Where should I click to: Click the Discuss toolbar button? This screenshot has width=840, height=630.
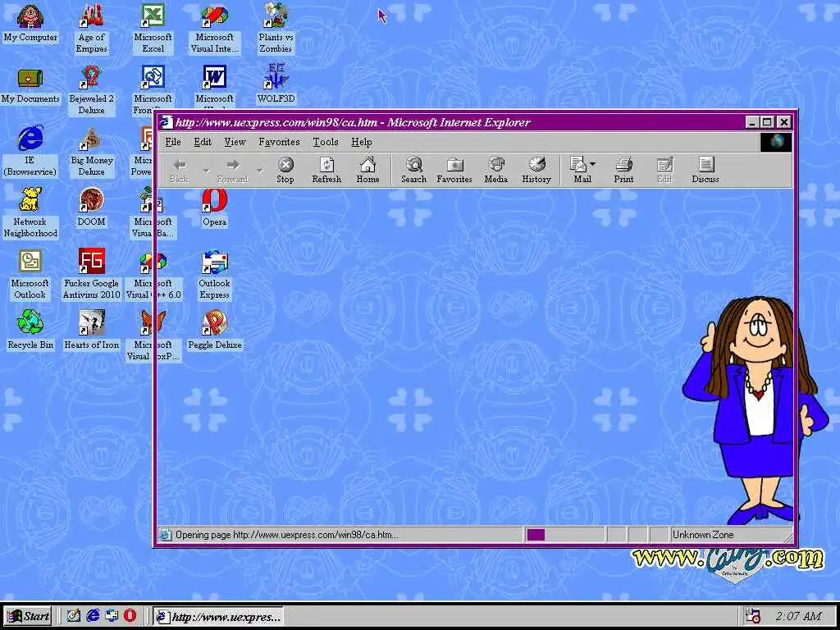(x=705, y=171)
